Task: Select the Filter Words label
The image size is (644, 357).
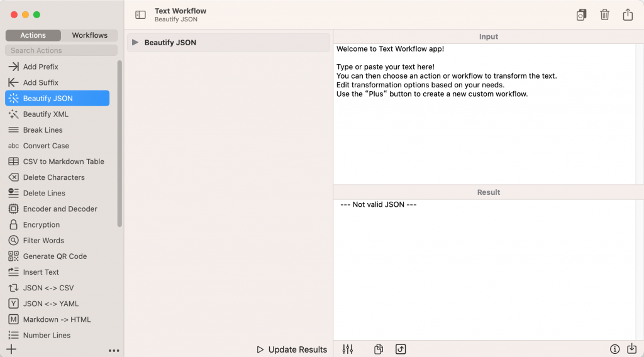Action: pos(43,241)
